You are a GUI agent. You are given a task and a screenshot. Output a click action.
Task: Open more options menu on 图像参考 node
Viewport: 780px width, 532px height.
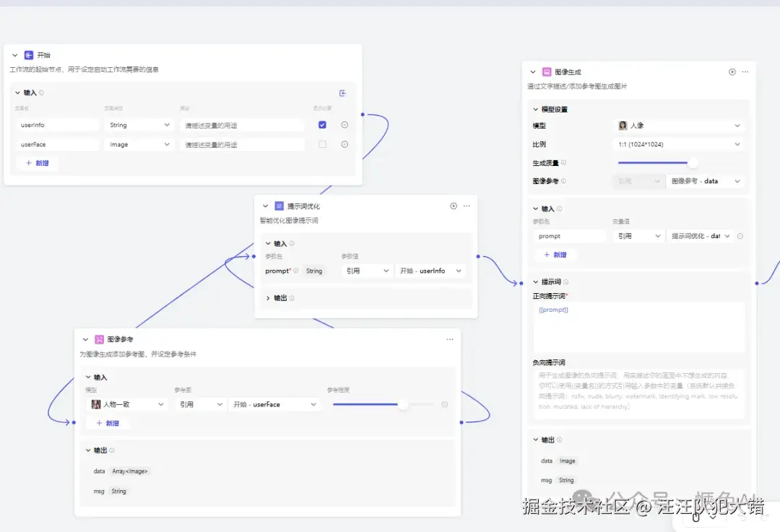coord(449,339)
